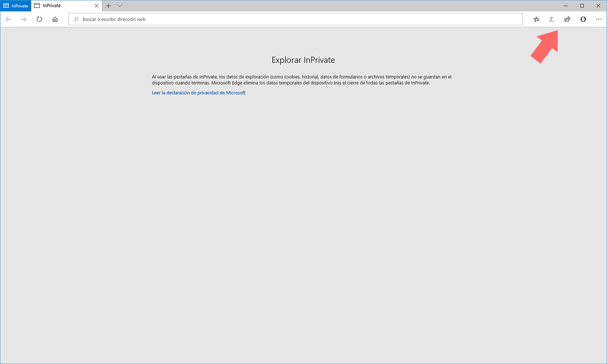Screen dimensions: 607x364
Task: Close the InPrivate tab
Action: pos(97,6)
